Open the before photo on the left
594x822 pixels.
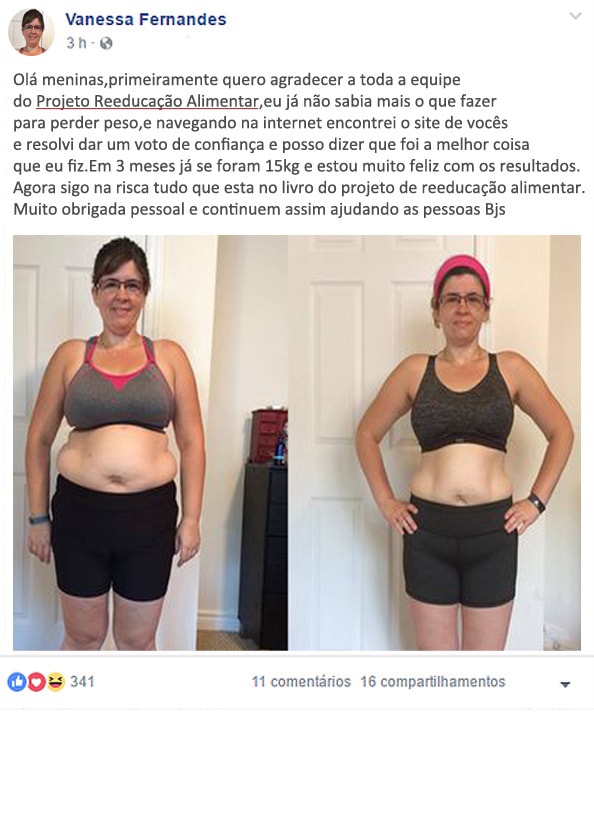pos(150,443)
